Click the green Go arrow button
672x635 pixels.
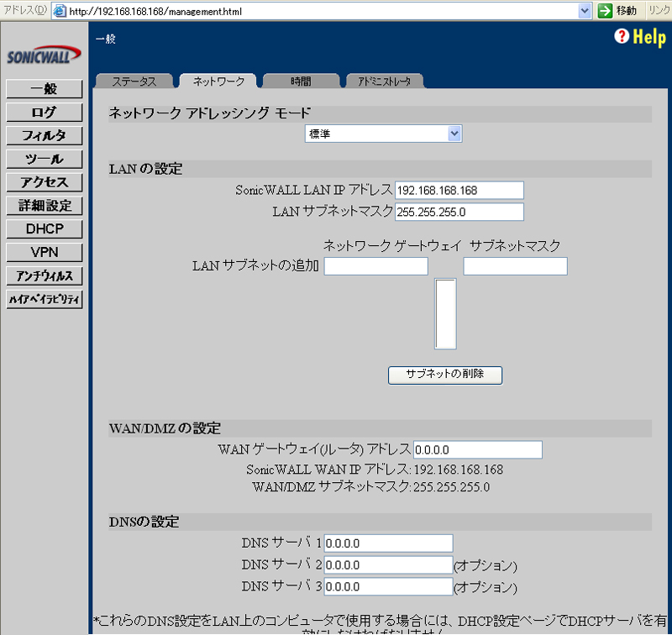click(605, 11)
